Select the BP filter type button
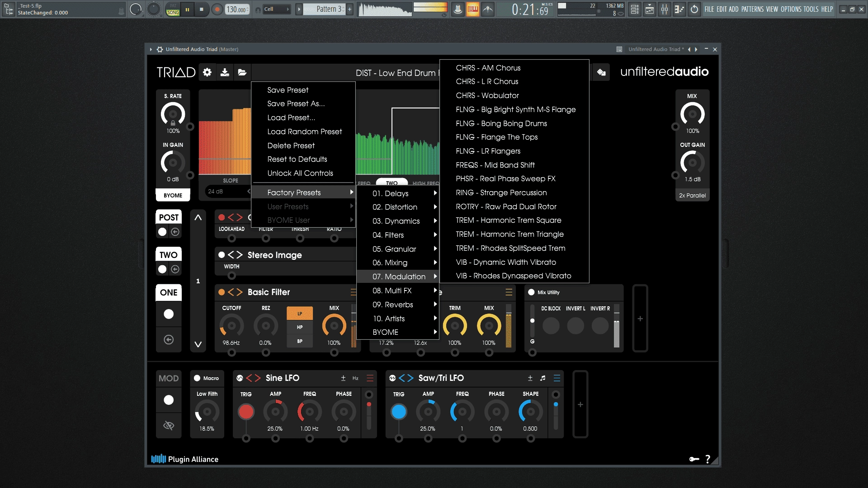Image resolution: width=868 pixels, height=488 pixels. 300,341
